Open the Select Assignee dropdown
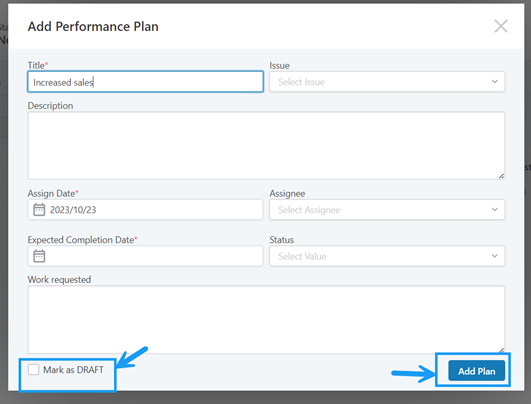This screenshot has height=404, width=531. coord(387,210)
